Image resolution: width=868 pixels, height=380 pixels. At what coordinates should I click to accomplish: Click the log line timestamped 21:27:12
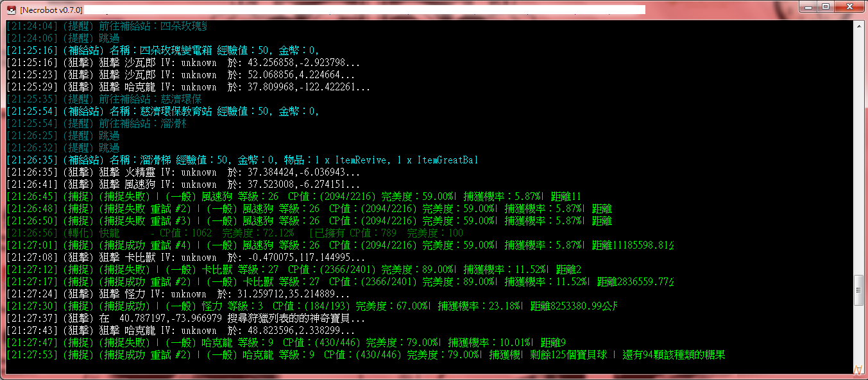[294, 270]
